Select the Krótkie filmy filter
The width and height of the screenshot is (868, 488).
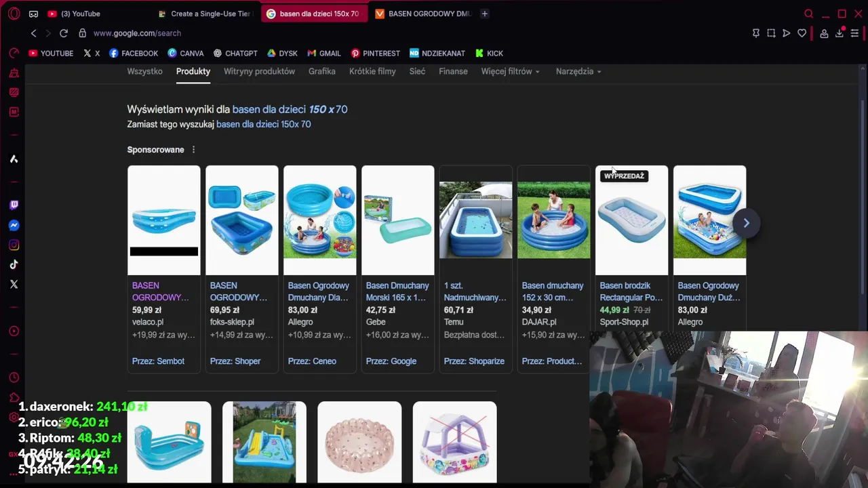(372, 71)
